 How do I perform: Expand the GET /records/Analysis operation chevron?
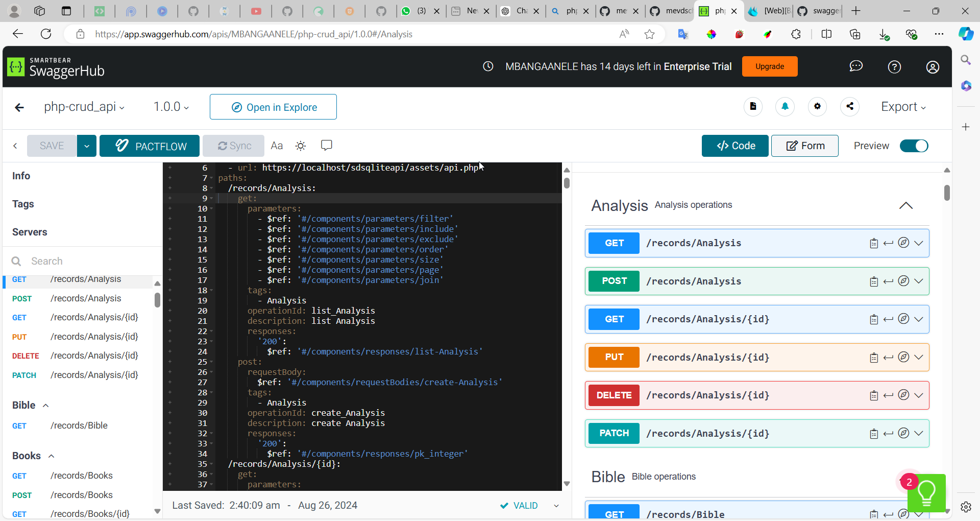coord(919,243)
